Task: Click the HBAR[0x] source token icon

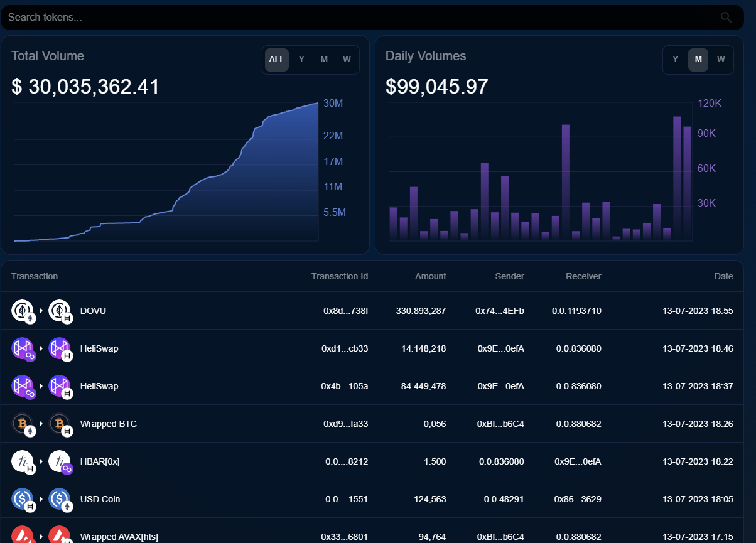Action: 23,461
